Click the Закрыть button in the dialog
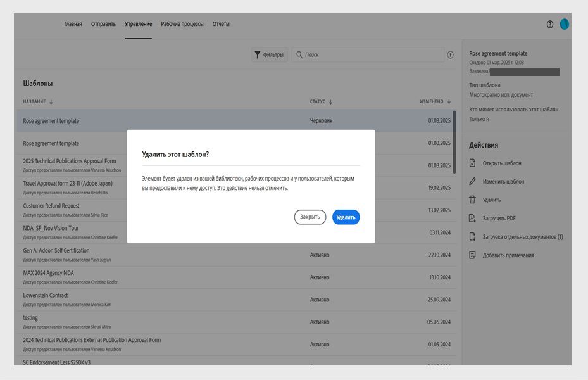This screenshot has height=380, width=588. click(x=310, y=217)
